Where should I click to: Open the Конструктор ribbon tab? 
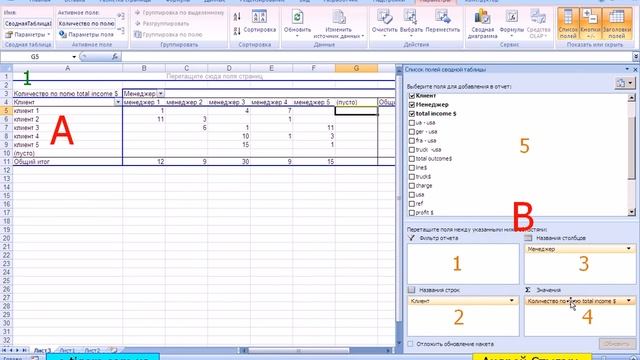(482, 1)
